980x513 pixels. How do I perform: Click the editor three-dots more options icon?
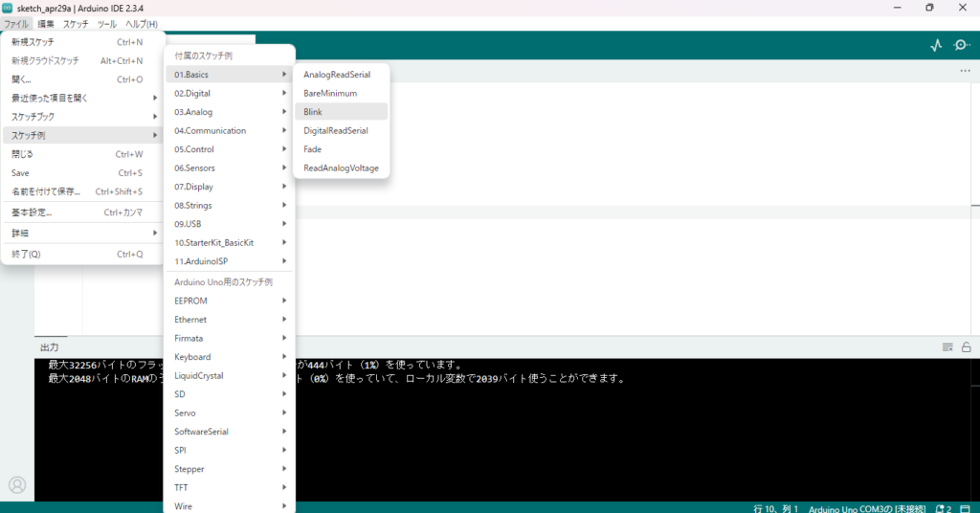965,71
